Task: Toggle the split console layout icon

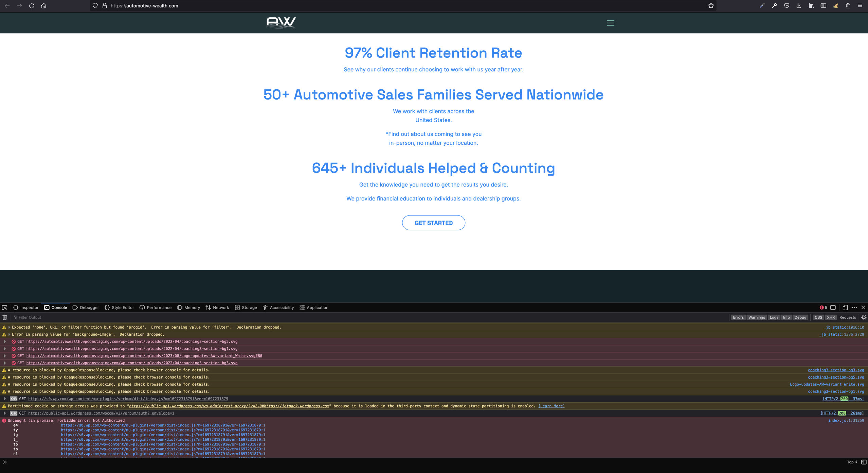Action: (x=833, y=308)
